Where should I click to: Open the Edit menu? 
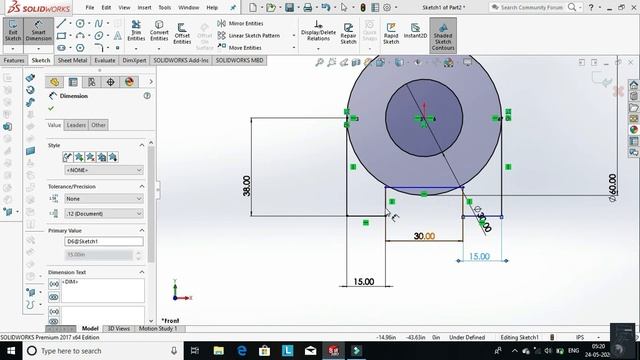(x=106, y=7)
